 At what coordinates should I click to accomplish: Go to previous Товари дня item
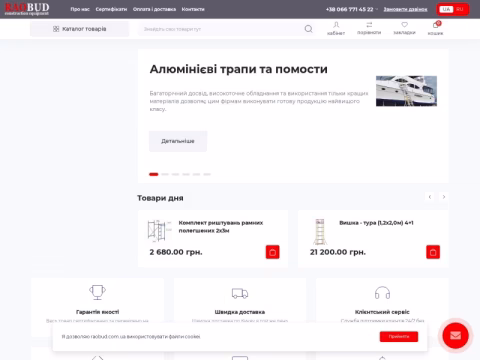[x=430, y=197]
